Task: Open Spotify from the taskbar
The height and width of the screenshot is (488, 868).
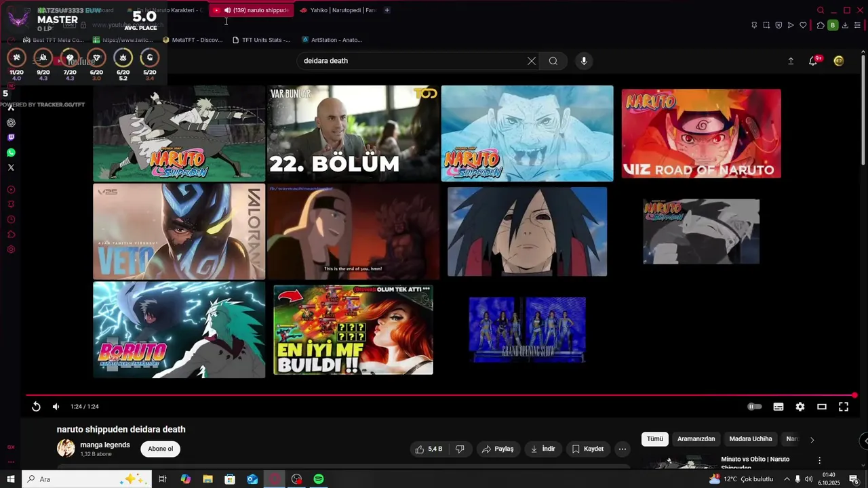Action: click(319, 479)
